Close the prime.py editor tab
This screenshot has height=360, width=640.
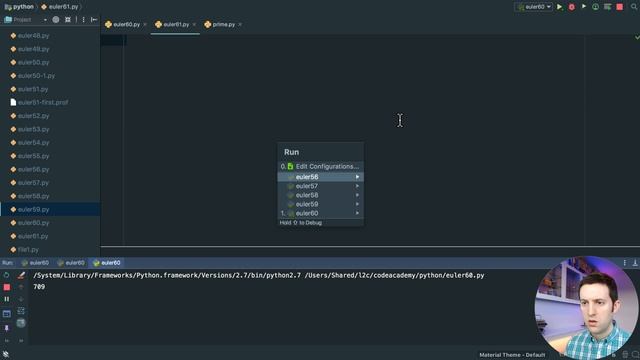click(240, 24)
